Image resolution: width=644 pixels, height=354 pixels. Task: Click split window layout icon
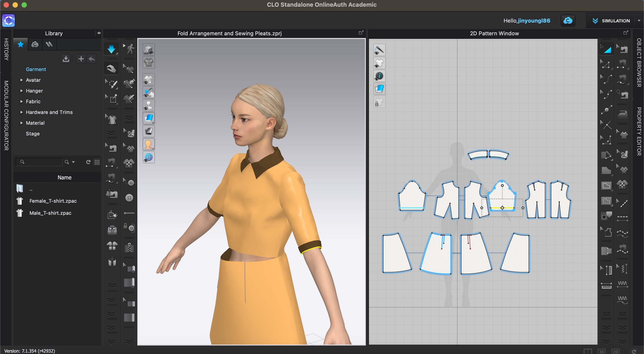[588, 351]
